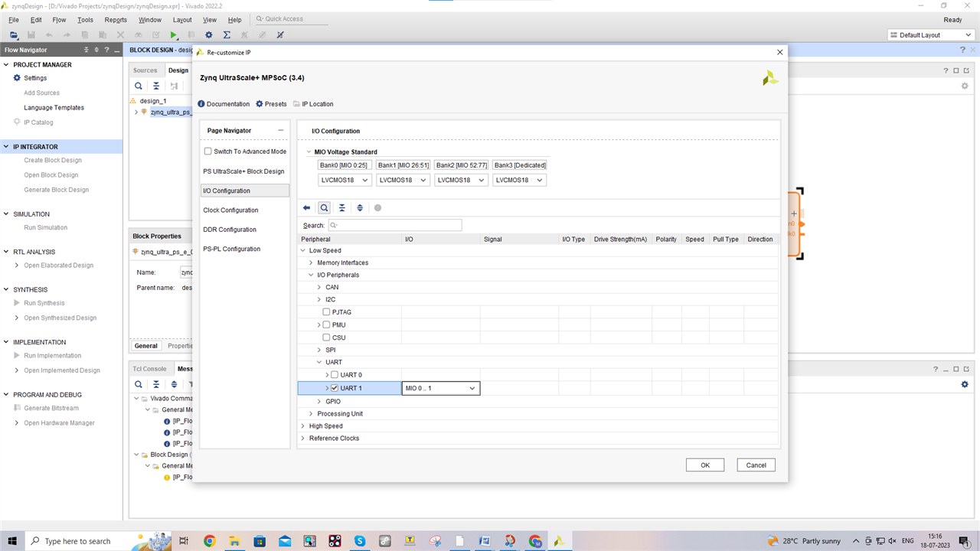
Task: Click the search icon in Messages panel
Action: pyautogui.click(x=139, y=384)
